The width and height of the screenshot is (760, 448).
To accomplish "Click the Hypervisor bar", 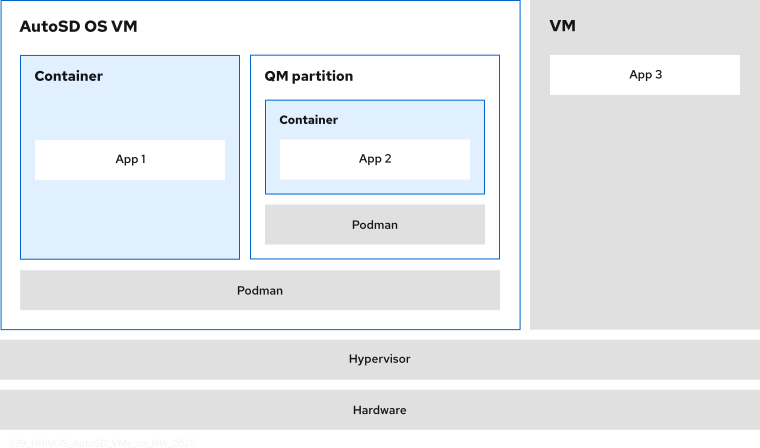I will click(x=380, y=359).
